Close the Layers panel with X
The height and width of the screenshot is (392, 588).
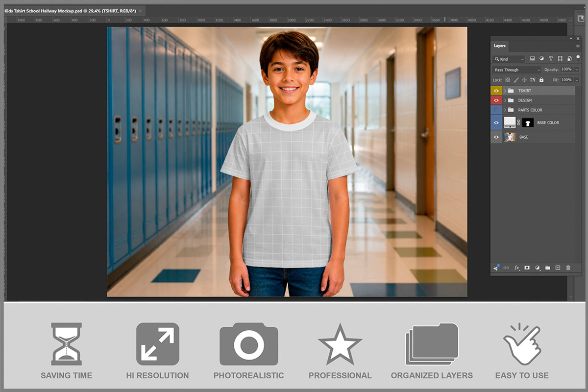(578, 38)
